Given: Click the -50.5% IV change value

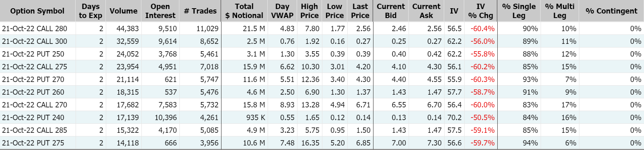Looking at the screenshot, I should [483, 118].
